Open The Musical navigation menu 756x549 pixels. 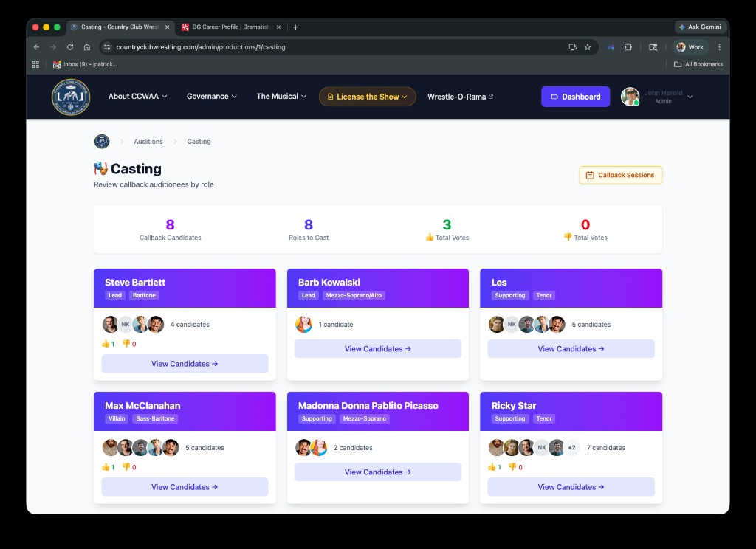[x=281, y=97]
